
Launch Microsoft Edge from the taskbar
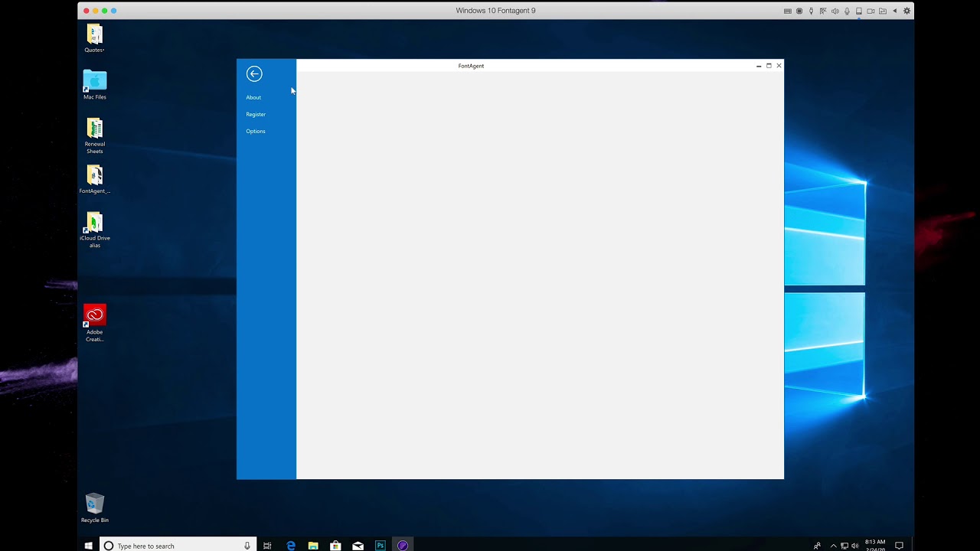[291, 546]
